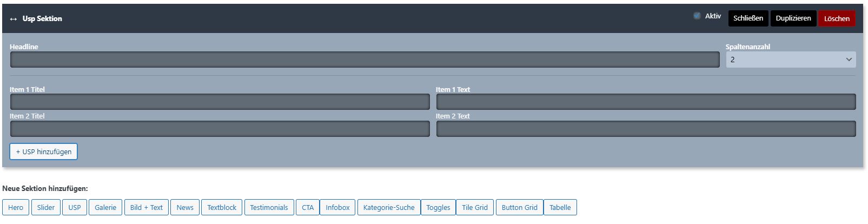This screenshot has height=224, width=868.
Task: Click the Schließen button
Action: tap(748, 18)
